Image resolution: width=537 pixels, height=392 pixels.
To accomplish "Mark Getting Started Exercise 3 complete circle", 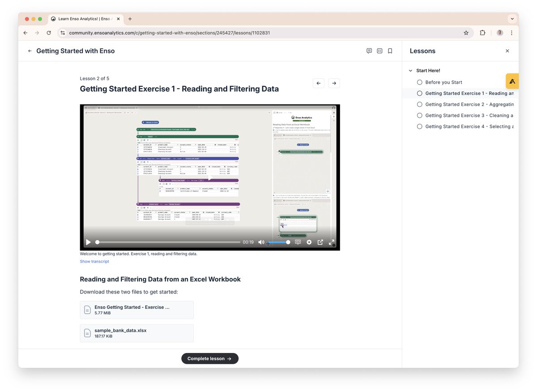I will (420, 115).
